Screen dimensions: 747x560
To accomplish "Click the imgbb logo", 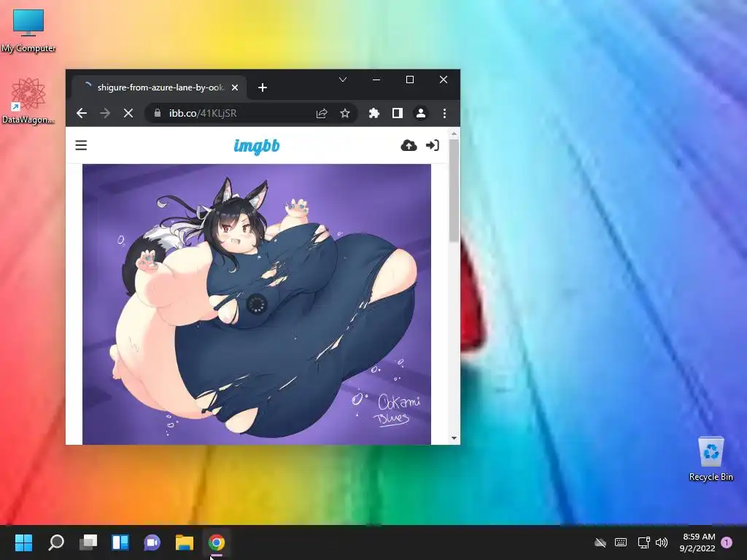I will click(257, 146).
